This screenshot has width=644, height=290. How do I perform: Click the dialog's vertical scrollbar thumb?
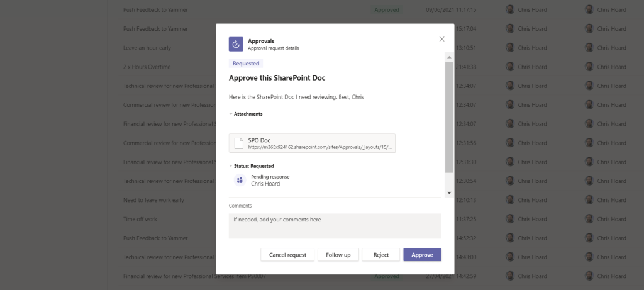click(x=449, y=116)
